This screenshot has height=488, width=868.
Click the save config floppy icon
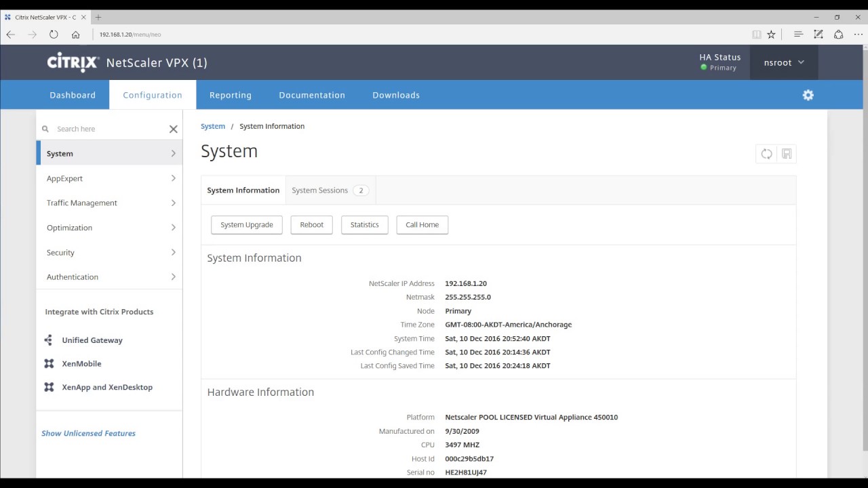[x=787, y=154]
